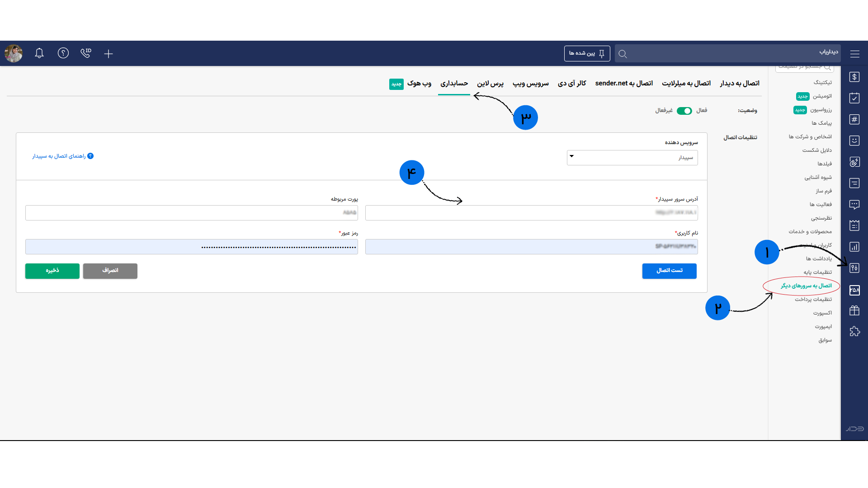The height and width of the screenshot is (488, 868).
Task: Open the سرویس دهنده dropdown showing سپیدار
Action: pos(632,158)
